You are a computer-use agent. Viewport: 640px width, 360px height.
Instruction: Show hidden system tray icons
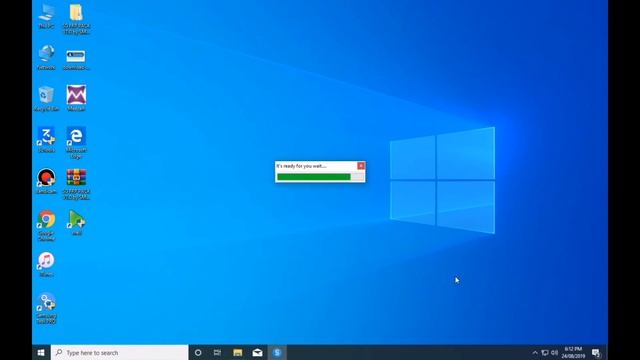point(535,353)
